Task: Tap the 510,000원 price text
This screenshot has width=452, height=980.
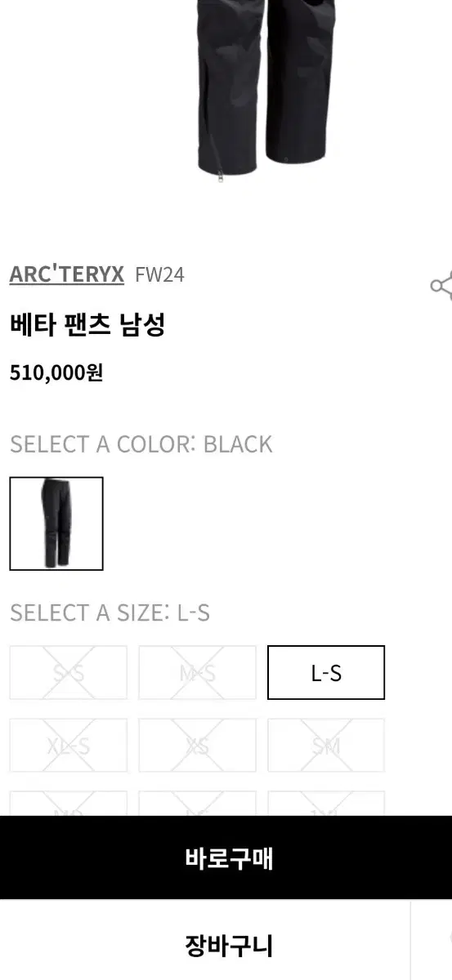Action: (56, 373)
